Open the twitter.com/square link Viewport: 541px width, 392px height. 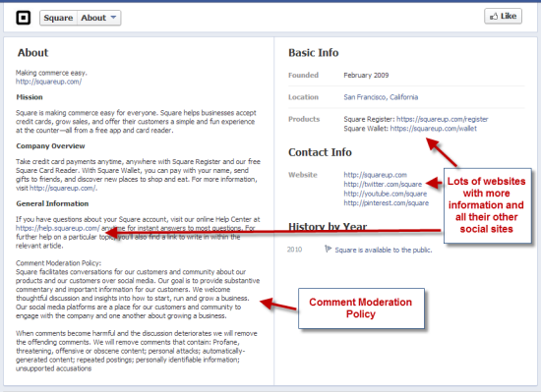pyautogui.click(x=383, y=184)
